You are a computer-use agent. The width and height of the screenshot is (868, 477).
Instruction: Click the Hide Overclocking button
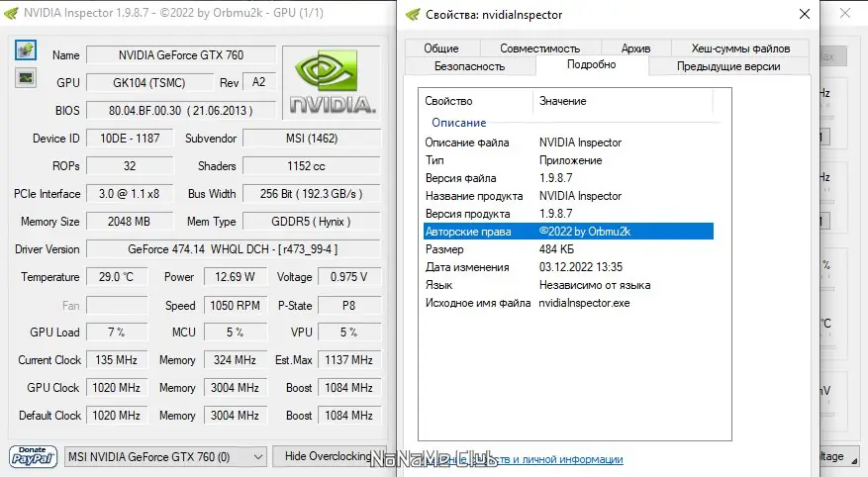pyautogui.click(x=330, y=456)
